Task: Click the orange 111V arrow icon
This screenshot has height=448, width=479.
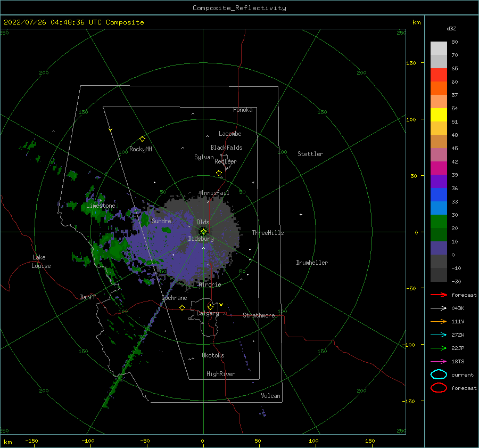Action: click(x=439, y=321)
